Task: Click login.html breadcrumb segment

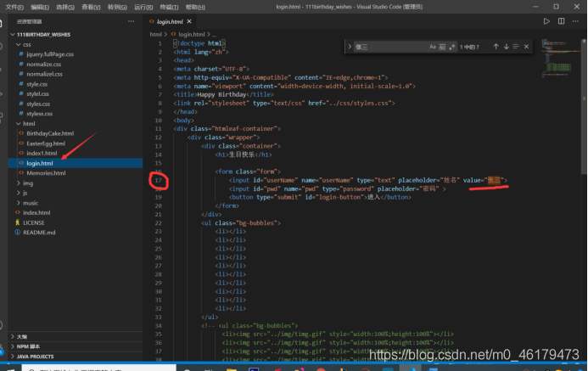Action: 191,35
